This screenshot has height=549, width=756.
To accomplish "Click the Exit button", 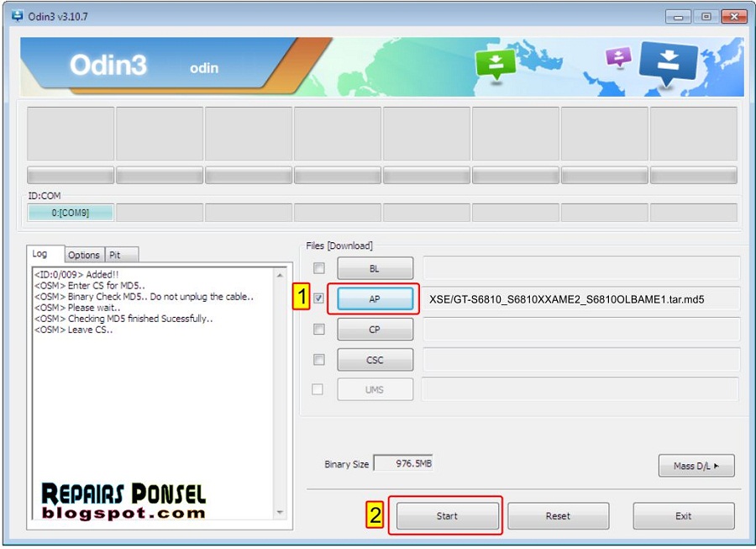I will pos(684,516).
